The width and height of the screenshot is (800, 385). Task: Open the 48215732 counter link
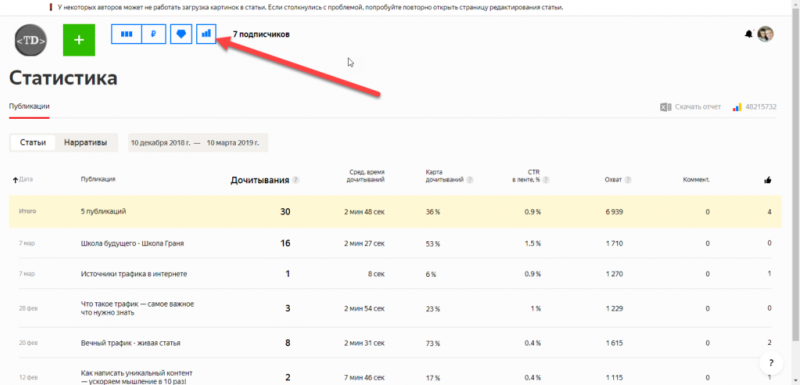pos(761,107)
